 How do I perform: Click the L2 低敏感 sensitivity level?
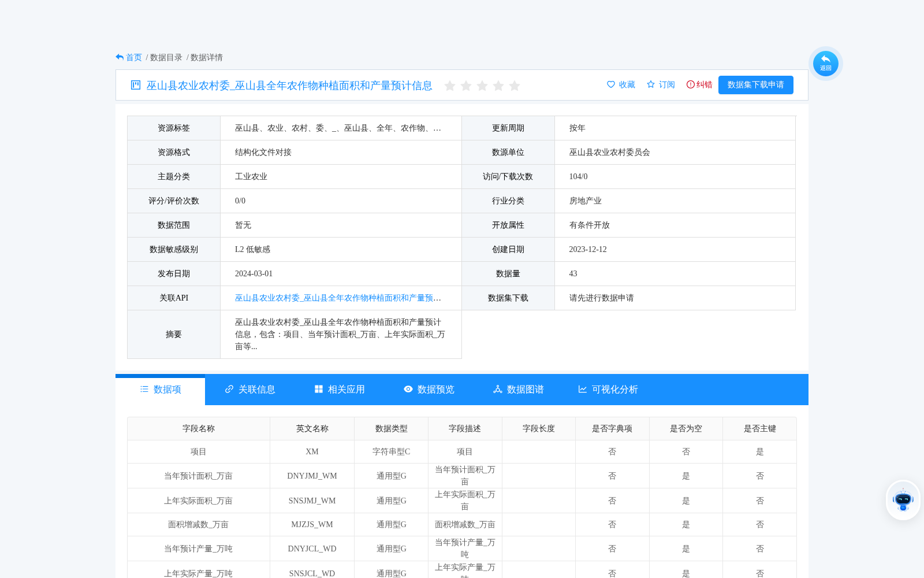coord(252,250)
